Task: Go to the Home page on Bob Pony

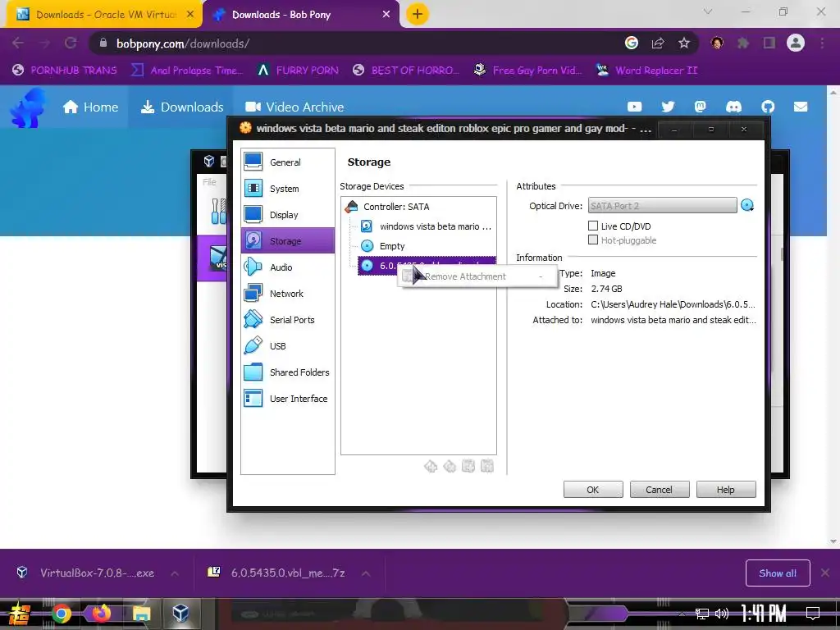Action: coord(90,107)
